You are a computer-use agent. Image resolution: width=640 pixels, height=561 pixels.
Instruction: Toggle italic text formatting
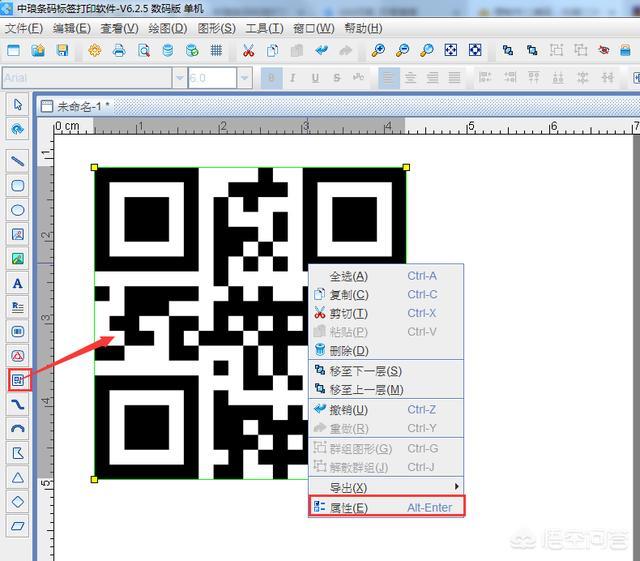click(293, 78)
